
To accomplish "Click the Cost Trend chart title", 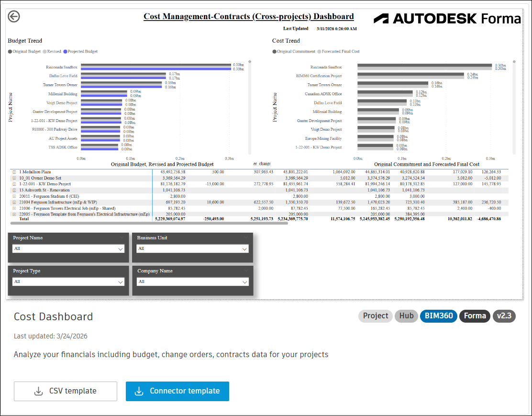I will coord(286,41).
